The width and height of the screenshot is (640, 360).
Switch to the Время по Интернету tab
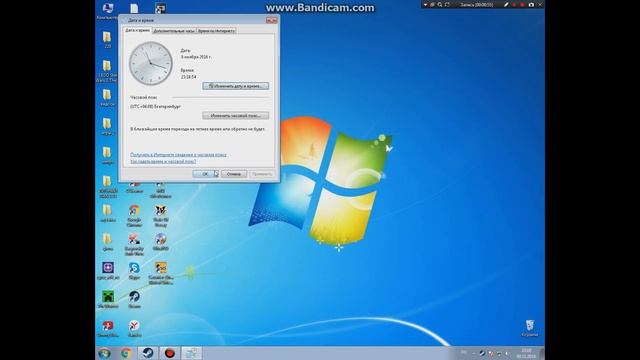point(216,31)
